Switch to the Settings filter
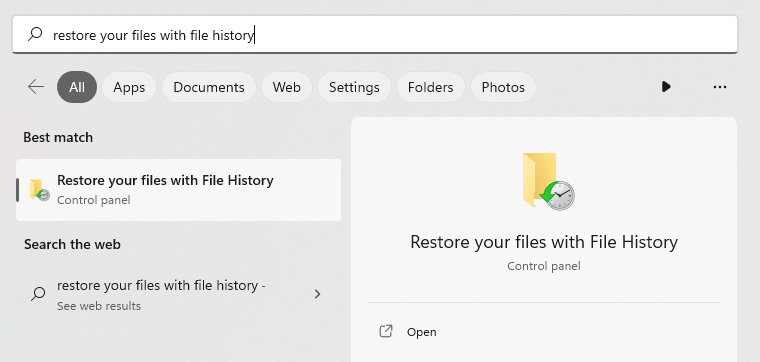This screenshot has height=362, width=760. click(x=354, y=87)
